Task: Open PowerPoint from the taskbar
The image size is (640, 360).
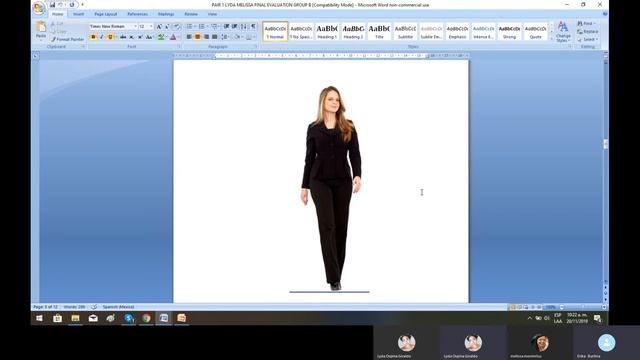Action: (182, 318)
